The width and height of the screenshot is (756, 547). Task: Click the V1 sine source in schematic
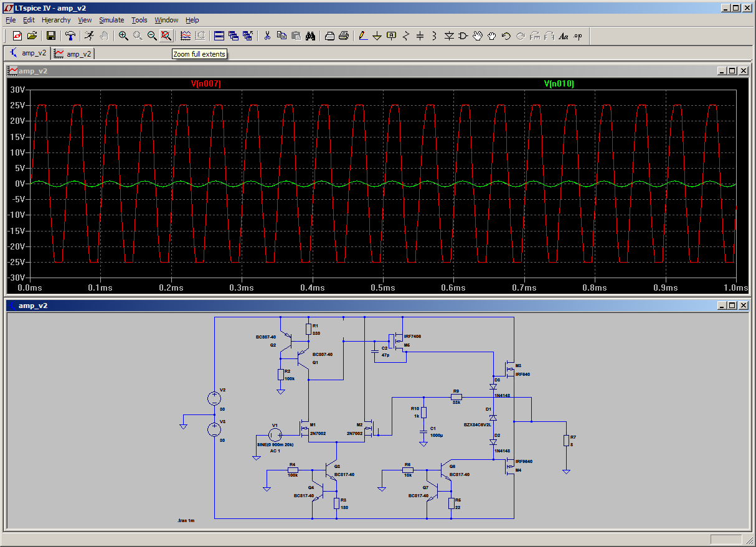[275, 436]
